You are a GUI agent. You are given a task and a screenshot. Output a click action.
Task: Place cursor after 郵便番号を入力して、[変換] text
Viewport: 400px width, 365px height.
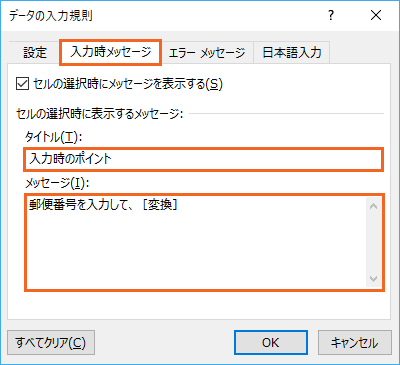179,205
